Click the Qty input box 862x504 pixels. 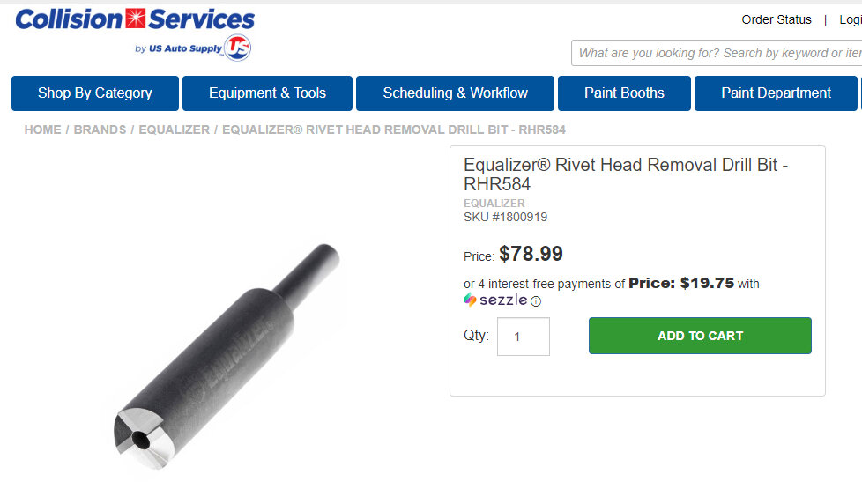[523, 337]
